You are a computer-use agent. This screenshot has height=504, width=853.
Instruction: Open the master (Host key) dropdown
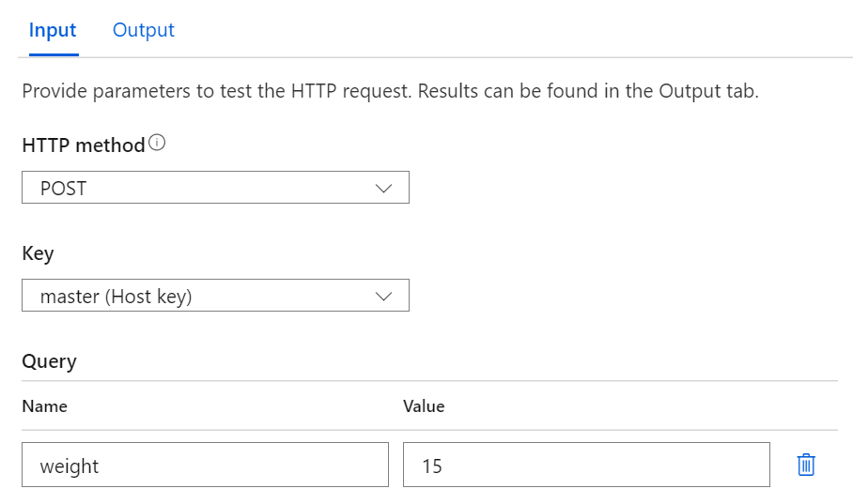[x=215, y=296]
